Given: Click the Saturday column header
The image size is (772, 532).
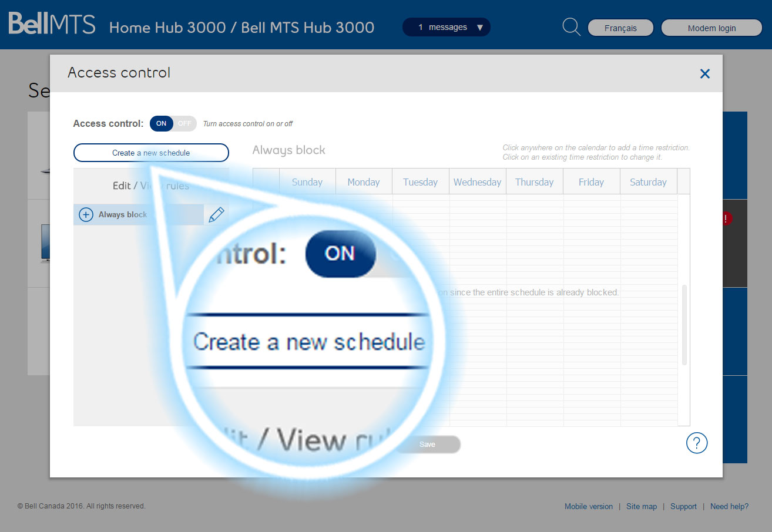Looking at the screenshot, I should tap(648, 182).
